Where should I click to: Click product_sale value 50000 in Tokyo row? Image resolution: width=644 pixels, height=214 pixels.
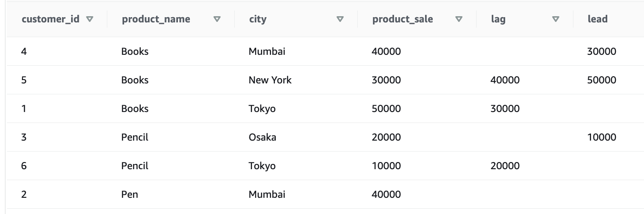tap(386, 109)
